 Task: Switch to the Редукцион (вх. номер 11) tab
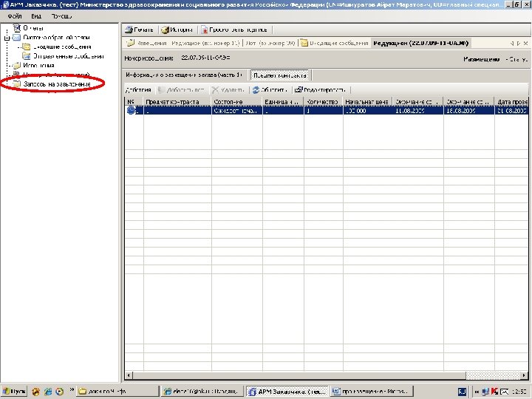click(205, 43)
